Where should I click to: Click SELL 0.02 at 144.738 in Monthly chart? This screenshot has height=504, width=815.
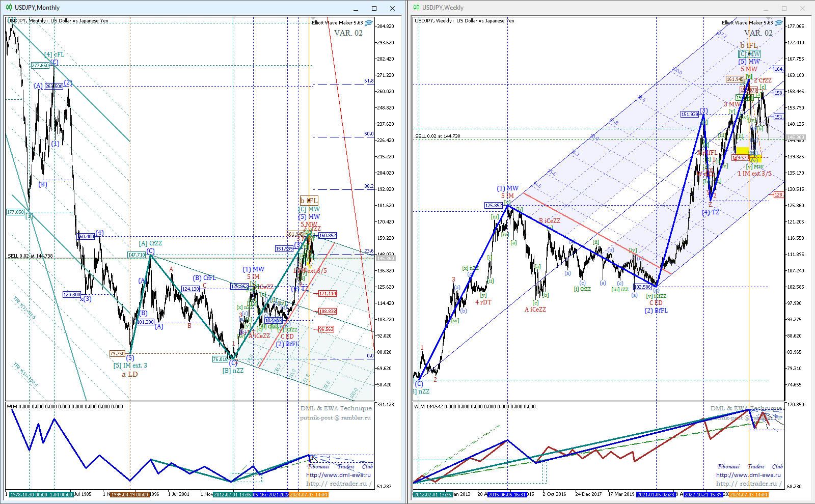point(30,256)
